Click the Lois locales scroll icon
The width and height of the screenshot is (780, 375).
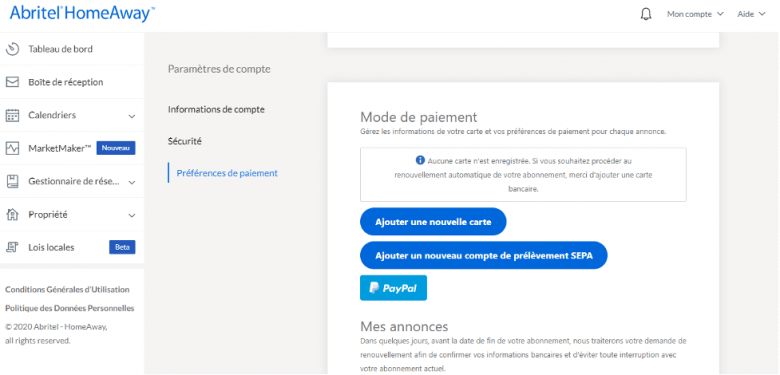12,247
